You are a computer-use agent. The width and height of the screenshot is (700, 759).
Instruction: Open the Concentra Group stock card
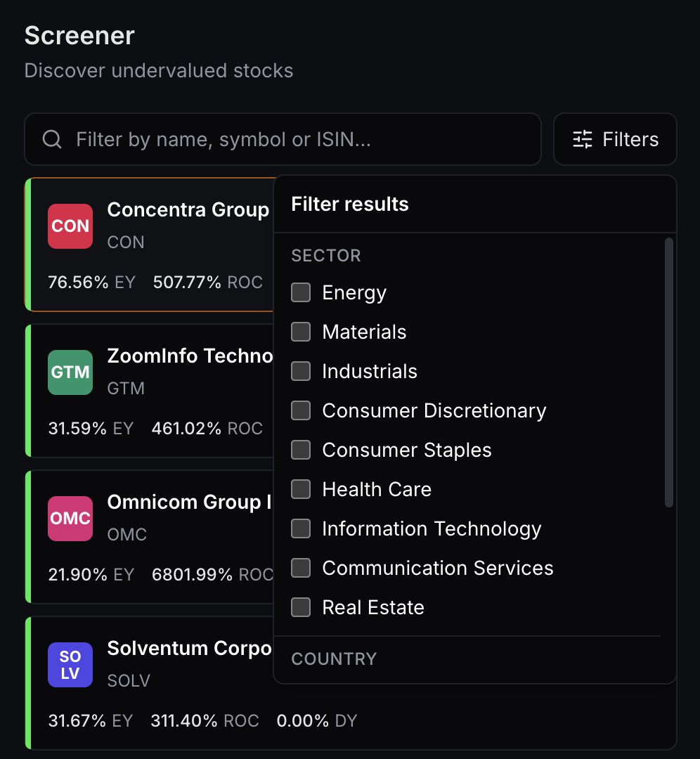tap(149, 245)
